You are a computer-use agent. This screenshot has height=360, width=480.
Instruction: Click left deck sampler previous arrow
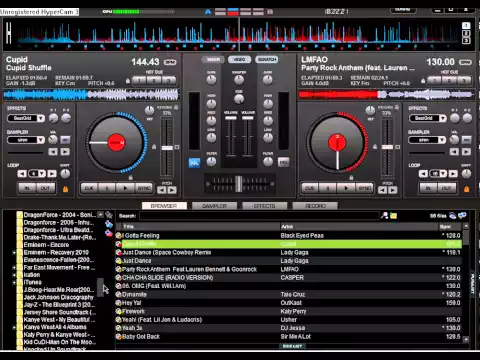tap(53, 152)
